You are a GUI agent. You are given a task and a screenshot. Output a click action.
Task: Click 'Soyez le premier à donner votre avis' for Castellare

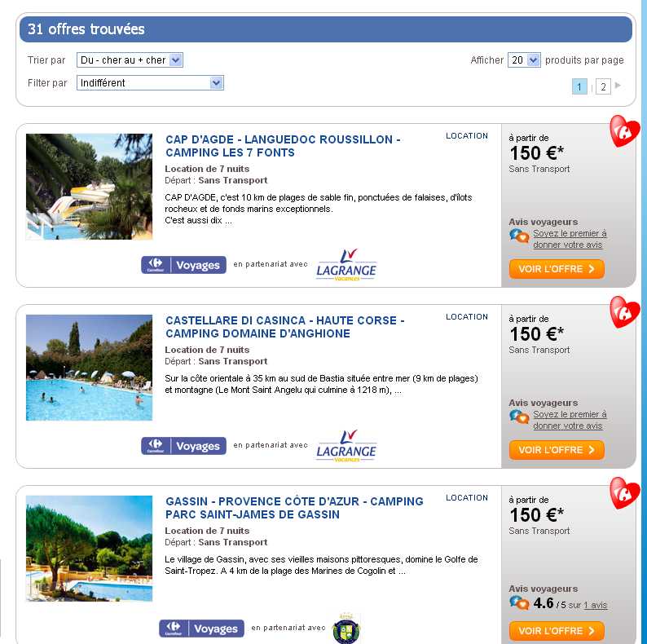coord(570,420)
